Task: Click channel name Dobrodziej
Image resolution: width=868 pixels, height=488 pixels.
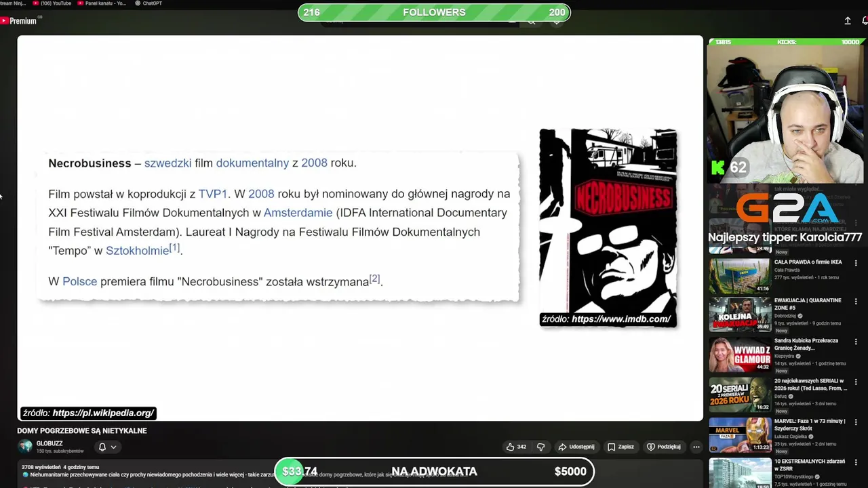Action: pos(785,316)
